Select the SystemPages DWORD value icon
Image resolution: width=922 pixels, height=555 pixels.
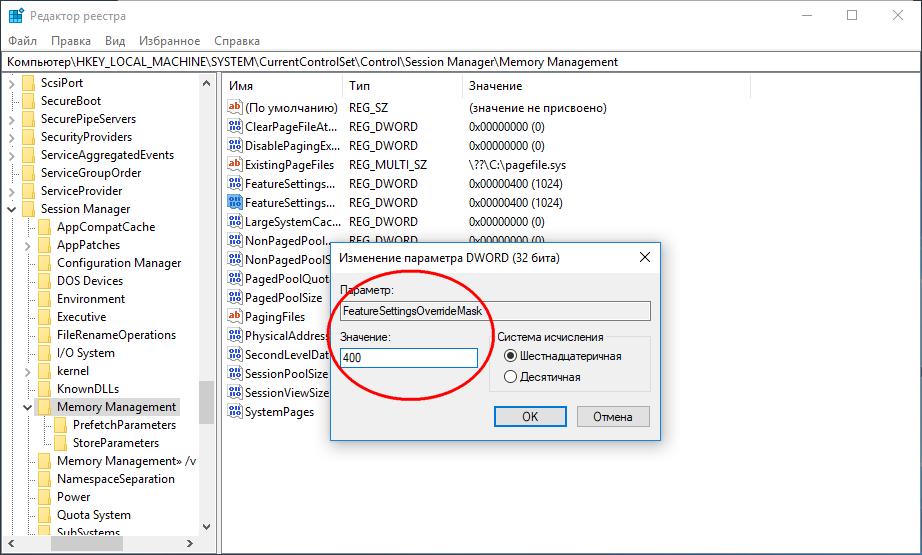click(235, 412)
